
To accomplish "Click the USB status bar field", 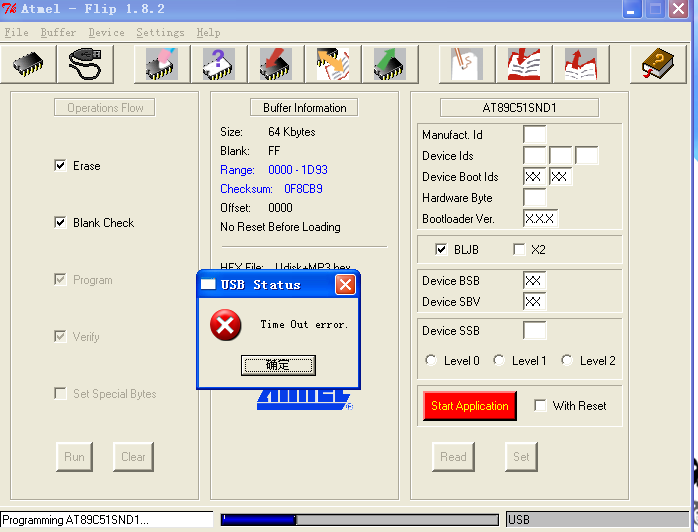I will 597,520.
